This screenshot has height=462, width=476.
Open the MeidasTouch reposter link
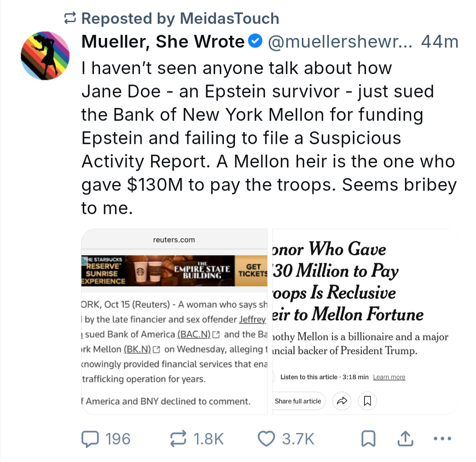229,18
